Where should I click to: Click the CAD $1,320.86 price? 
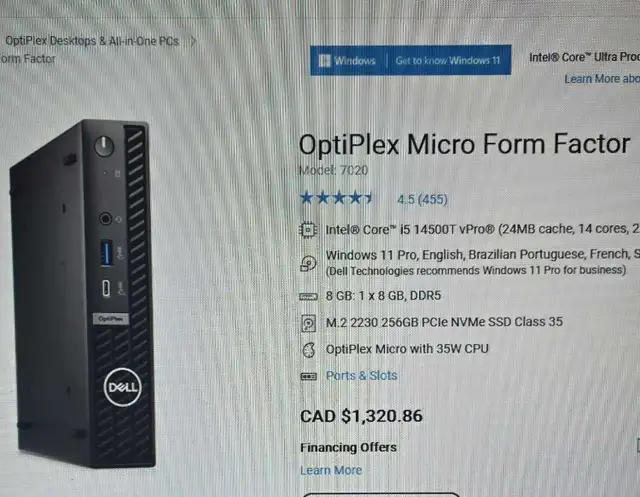[361, 416]
